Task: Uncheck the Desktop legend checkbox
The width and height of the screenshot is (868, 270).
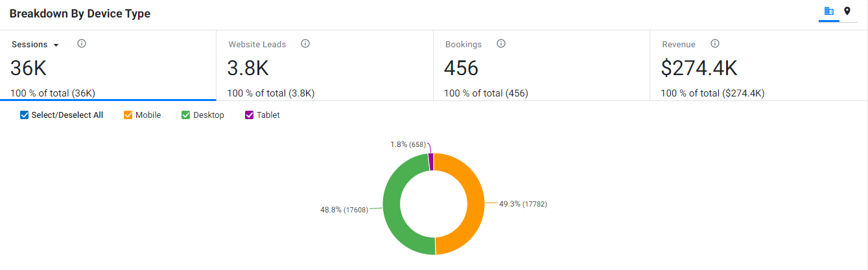Action: click(x=185, y=115)
